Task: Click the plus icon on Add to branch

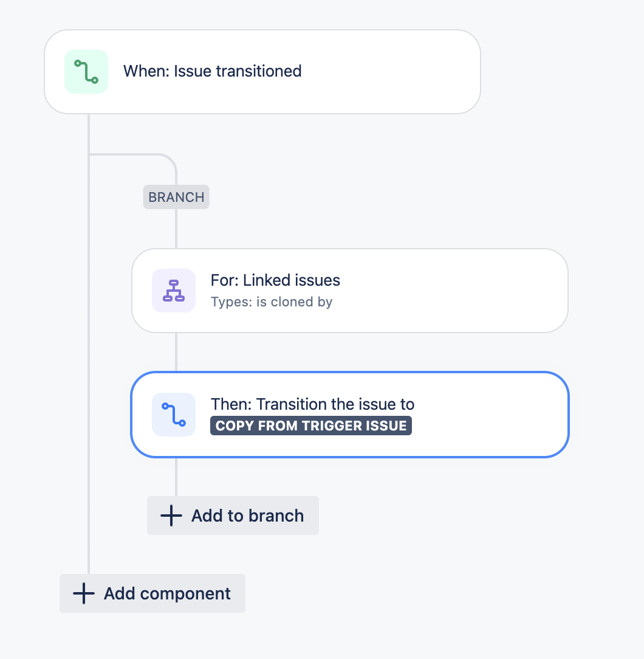Action: tap(170, 515)
